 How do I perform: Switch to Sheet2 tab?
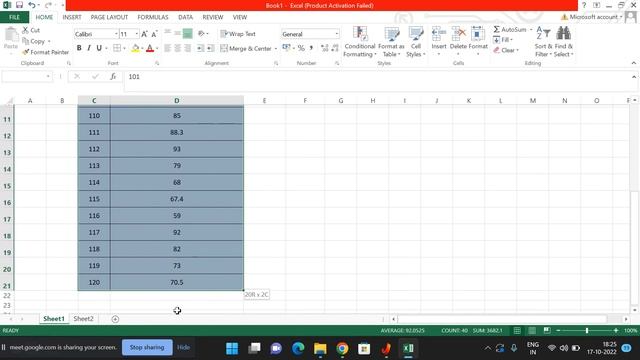point(83,319)
